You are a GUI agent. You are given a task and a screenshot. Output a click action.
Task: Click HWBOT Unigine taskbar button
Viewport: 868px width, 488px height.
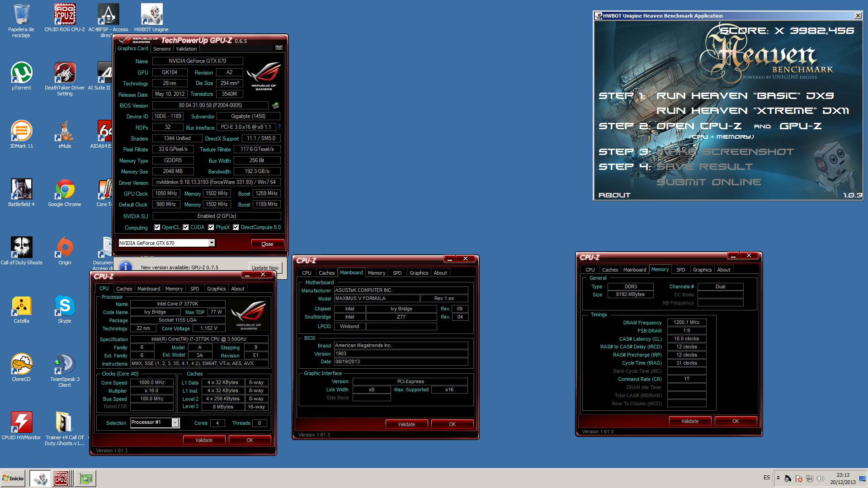tap(40, 479)
